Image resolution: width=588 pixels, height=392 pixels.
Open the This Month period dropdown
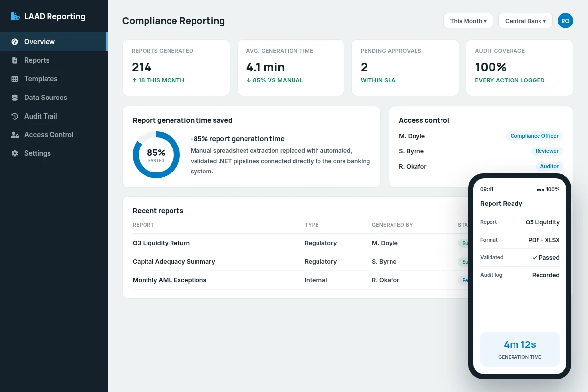tap(468, 21)
